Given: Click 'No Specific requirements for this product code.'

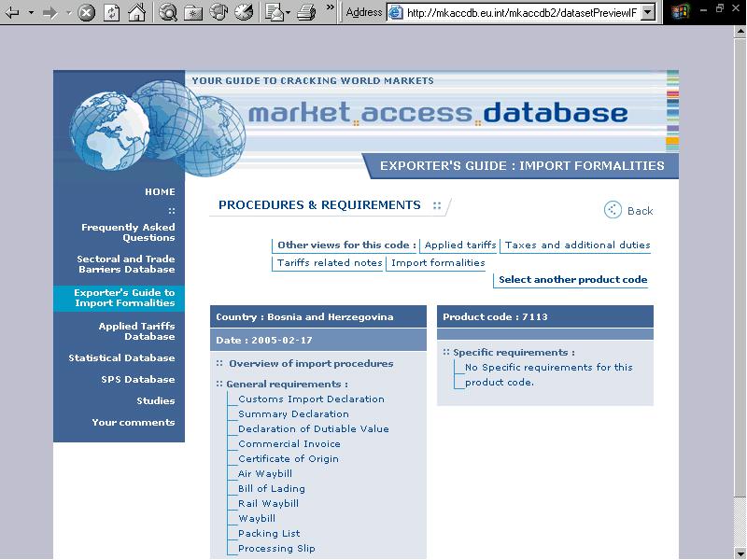Looking at the screenshot, I should (549, 375).
